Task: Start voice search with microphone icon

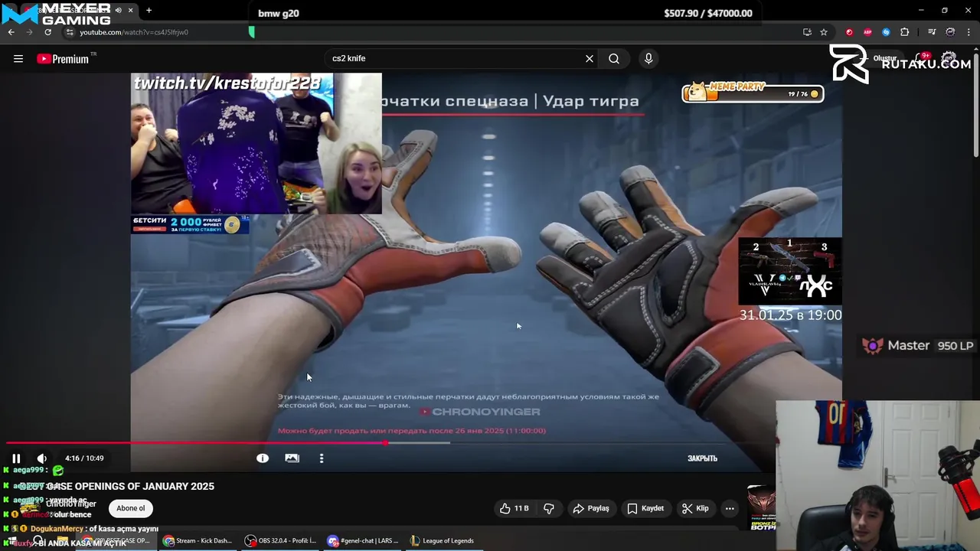Action: click(648, 58)
